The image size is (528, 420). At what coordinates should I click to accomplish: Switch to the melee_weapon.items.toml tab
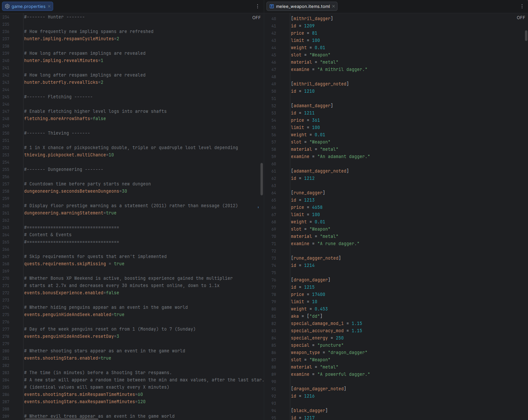[302, 6]
